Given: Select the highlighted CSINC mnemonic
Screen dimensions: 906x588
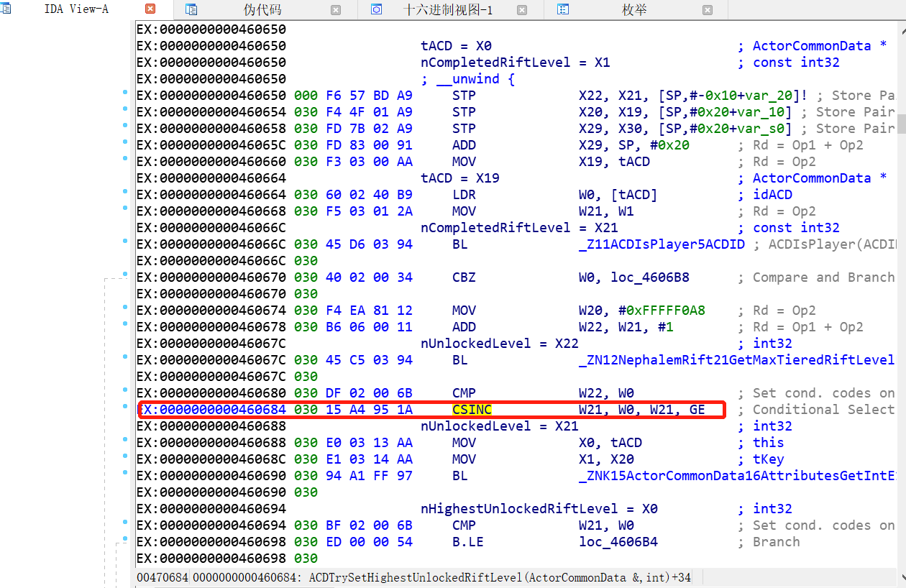Looking at the screenshot, I should click(472, 410).
